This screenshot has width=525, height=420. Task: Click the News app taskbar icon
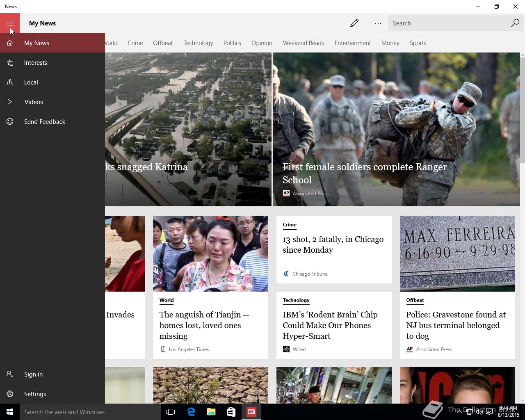click(x=251, y=412)
